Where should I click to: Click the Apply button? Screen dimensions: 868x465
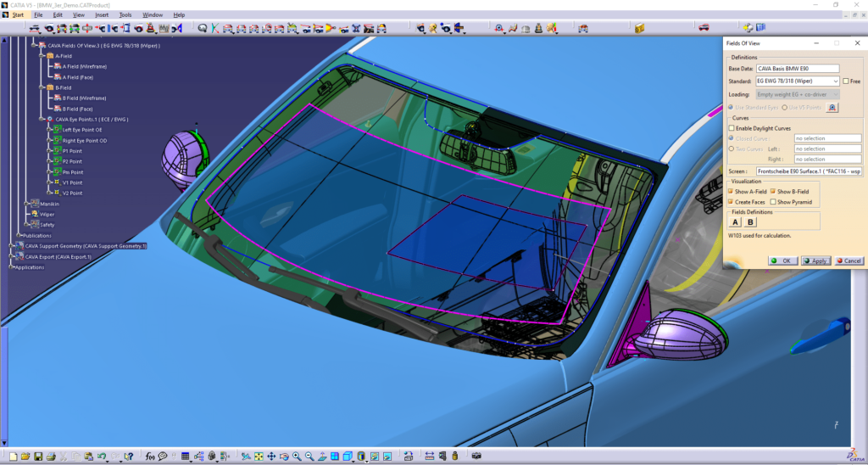[816, 261]
